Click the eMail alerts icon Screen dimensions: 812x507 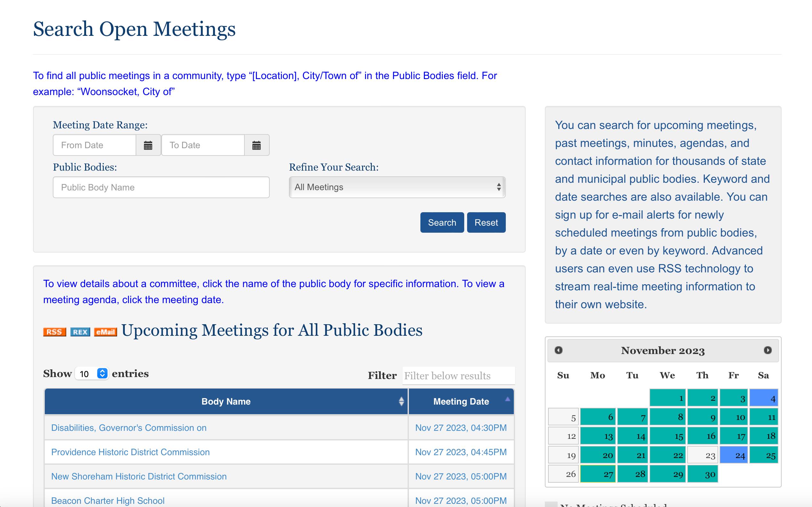[x=105, y=332]
